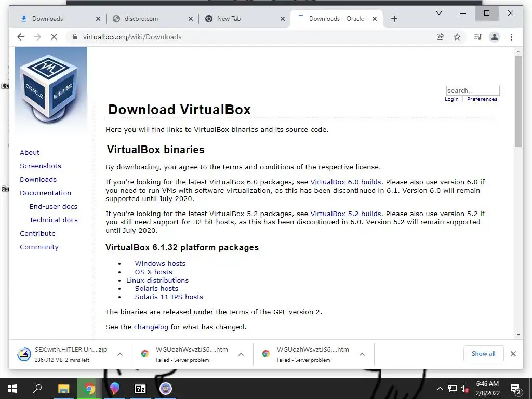This screenshot has width=532, height=399.
Task: Open File Explorer from the taskbar
Action: click(63, 389)
